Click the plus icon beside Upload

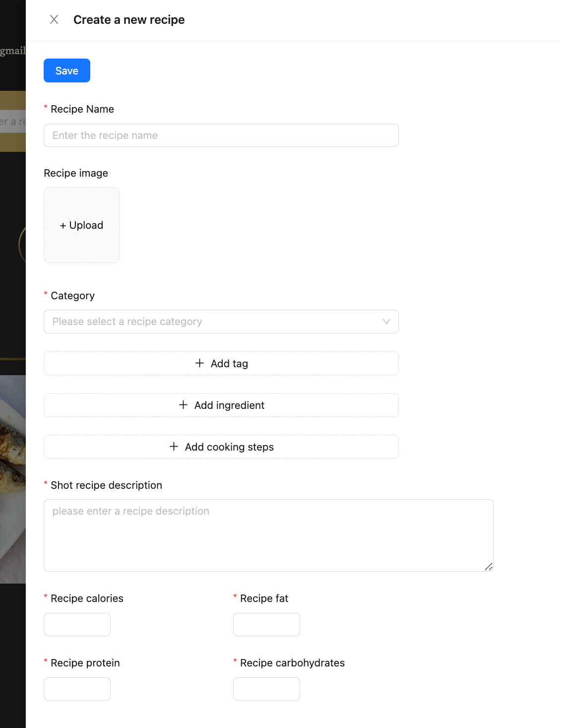pyautogui.click(x=63, y=226)
